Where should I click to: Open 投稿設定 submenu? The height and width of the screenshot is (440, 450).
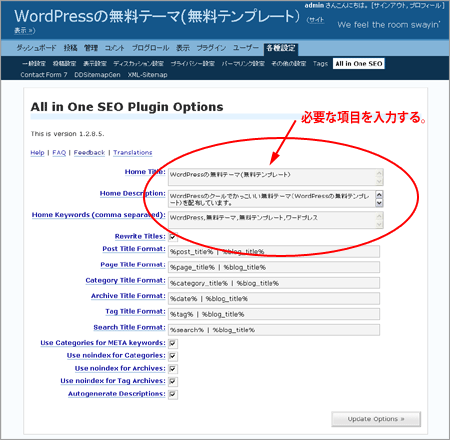pyautogui.click(x=64, y=63)
